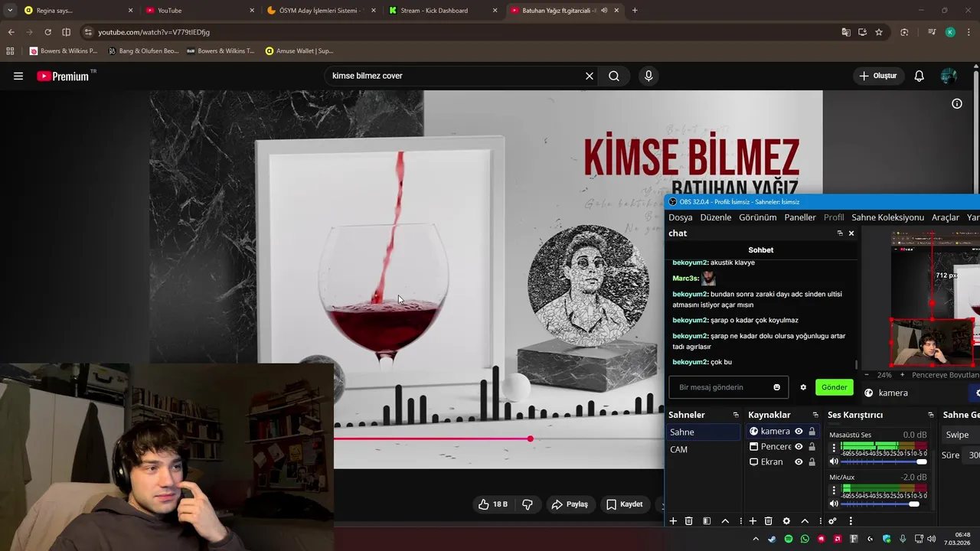This screenshot has height=551, width=980.
Task: Click YouTube video progress bar scrubber
Action: 531,439
